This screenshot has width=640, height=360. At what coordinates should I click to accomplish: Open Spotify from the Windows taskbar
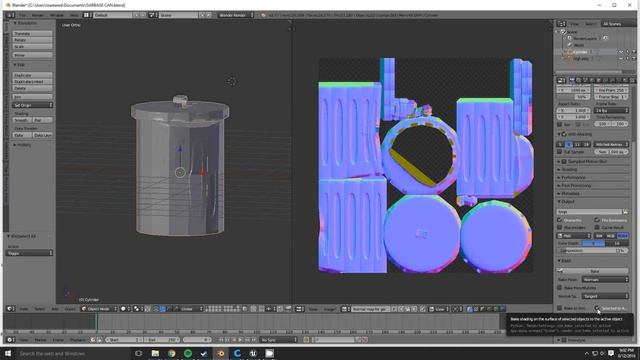click(188, 353)
